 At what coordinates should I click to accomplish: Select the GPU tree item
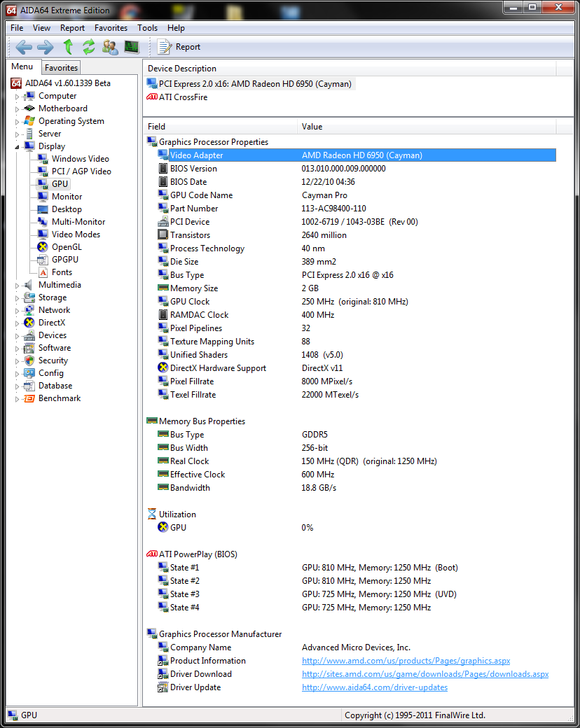pyautogui.click(x=60, y=184)
